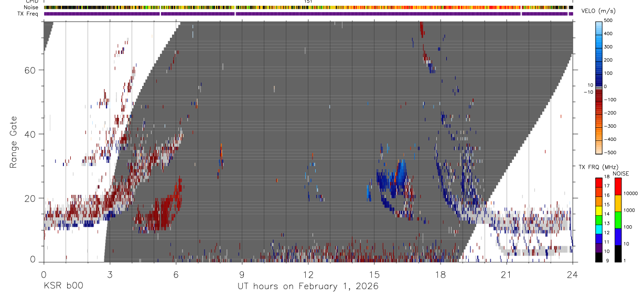Click the '10000' noise scale label
This screenshot has width=644, height=297.
(631, 194)
